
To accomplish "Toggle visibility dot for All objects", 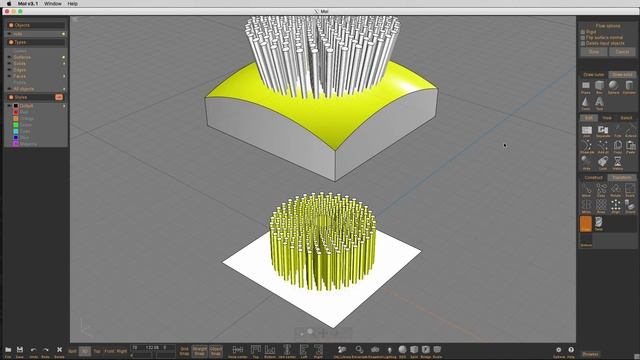I will [63, 89].
